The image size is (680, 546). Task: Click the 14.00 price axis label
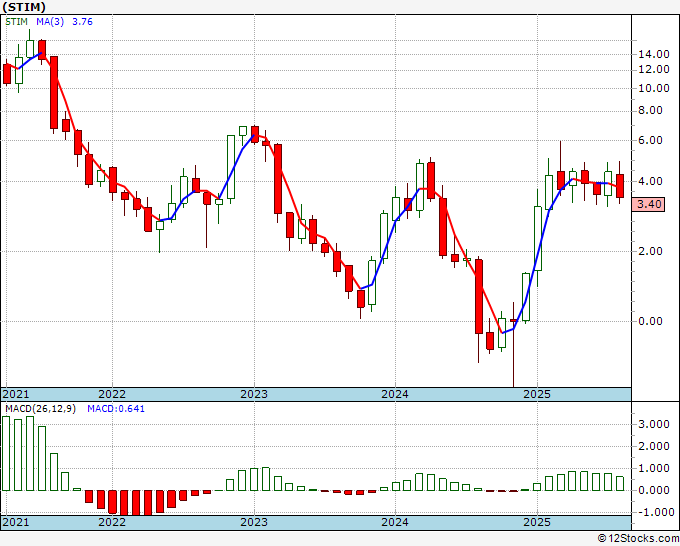click(654, 55)
